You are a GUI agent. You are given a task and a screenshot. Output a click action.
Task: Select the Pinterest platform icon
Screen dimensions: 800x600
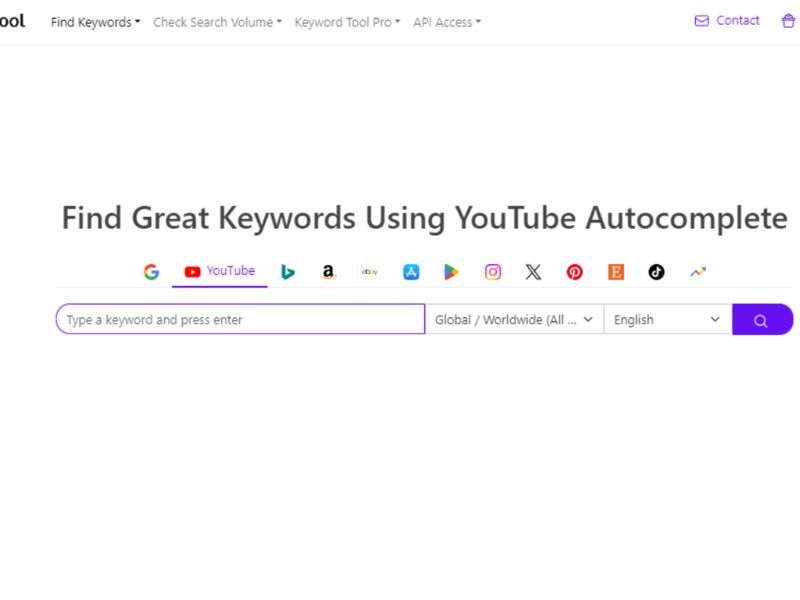point(574,271)
